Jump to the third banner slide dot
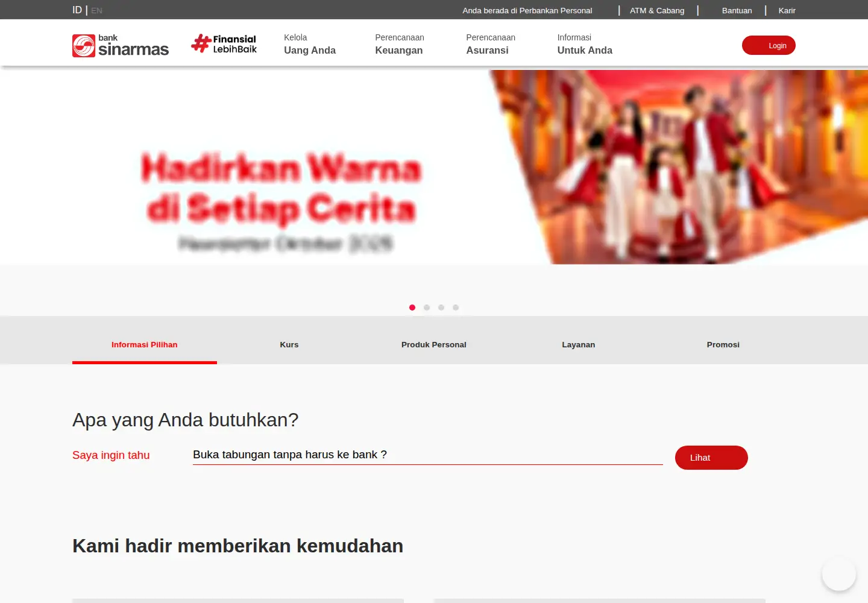The image size is (868, 603). 441,308
